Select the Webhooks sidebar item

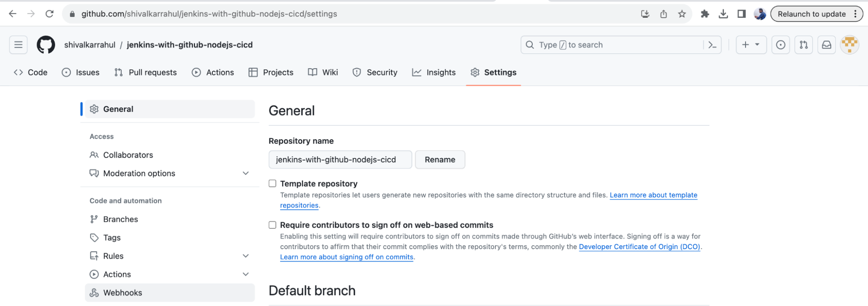(x=122, y=292)
